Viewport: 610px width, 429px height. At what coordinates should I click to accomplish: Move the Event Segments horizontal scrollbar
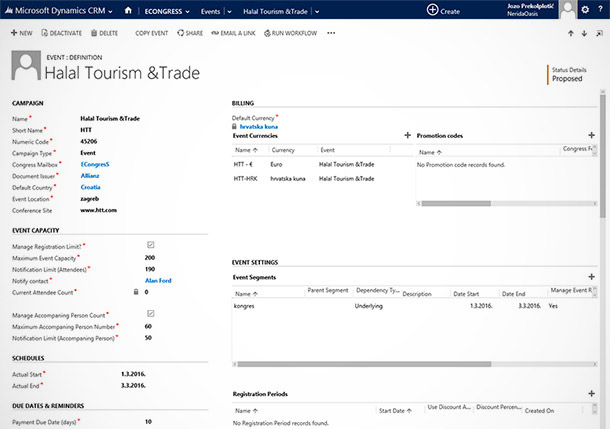click(x=364, y=364)
